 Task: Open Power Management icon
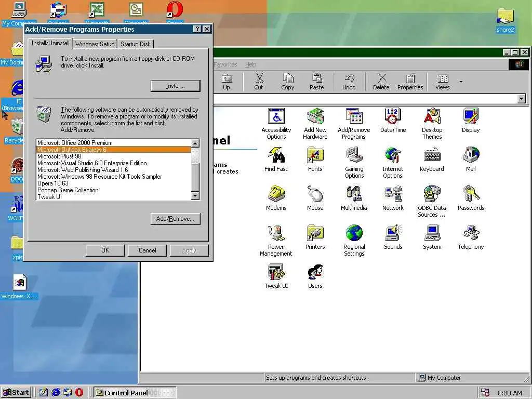coord(276,241)
